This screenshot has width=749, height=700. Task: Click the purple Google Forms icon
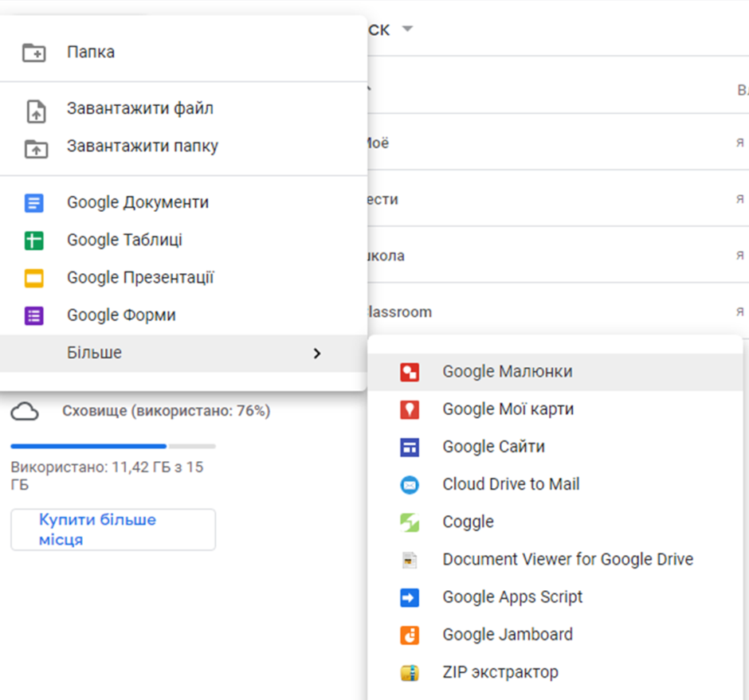[34, 315]
